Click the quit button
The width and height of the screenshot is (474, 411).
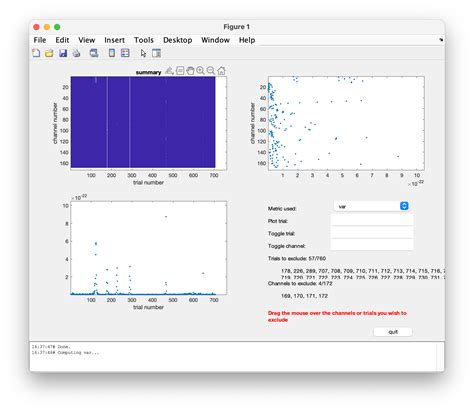click(x=393, y=332)
